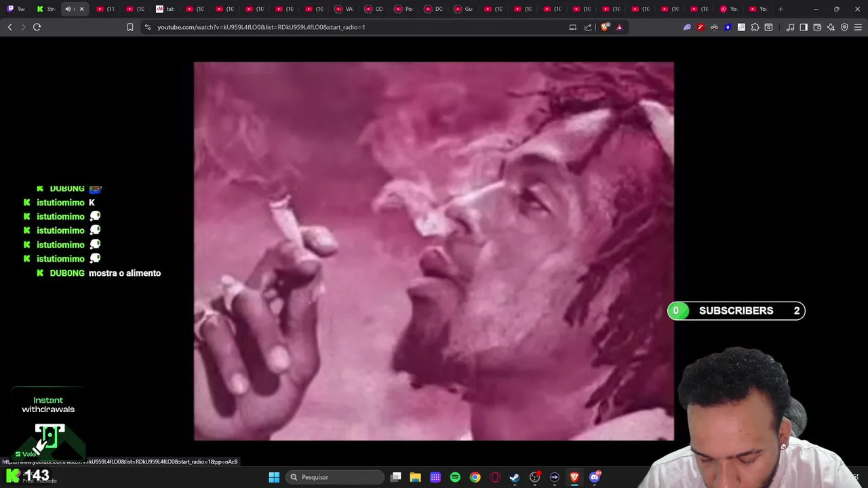Image resolution: width=868 pixels, height=488 pixels.
Task: Open Spotify from the taskbar
Action: point(455,477)
